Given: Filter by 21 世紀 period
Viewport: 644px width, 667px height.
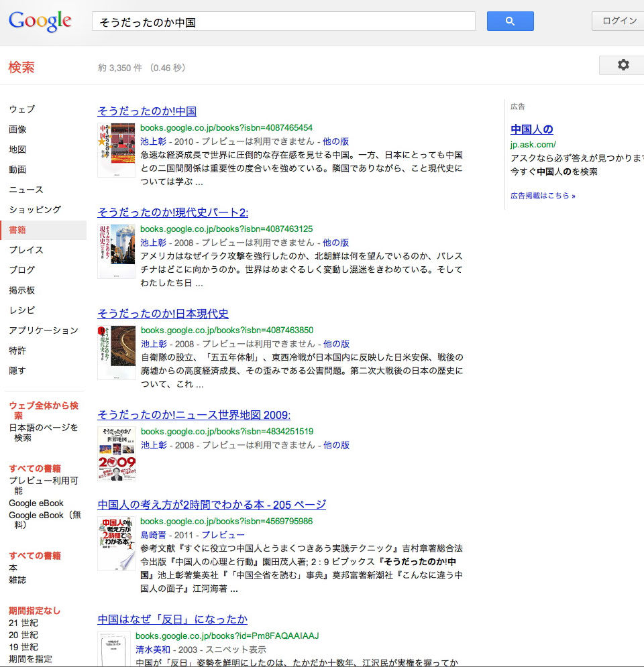Looking at the screenshot, I should point(23,623).
